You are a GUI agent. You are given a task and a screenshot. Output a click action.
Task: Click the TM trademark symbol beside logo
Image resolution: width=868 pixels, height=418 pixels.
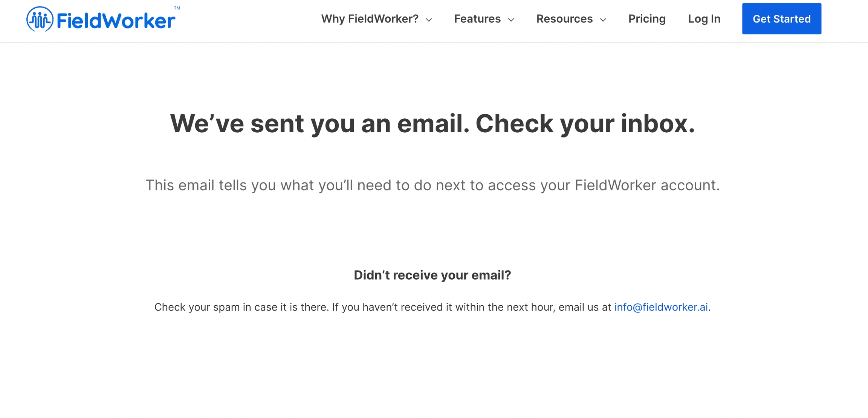[177, 8]
